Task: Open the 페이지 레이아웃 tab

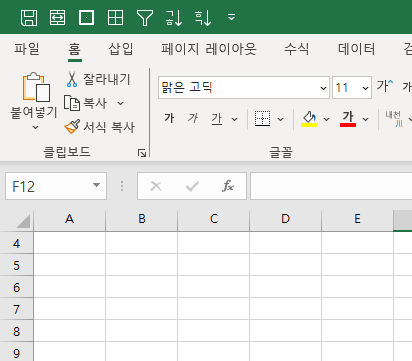Action: pyautogui.click(x=209, y=49)
